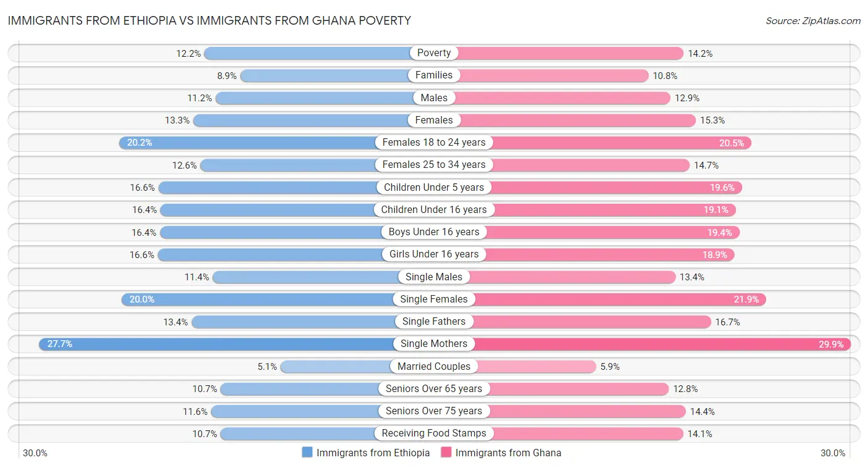868x468 pixels.
Task: Select the Single Mothers category label
Action: click(x=434, y=344)
